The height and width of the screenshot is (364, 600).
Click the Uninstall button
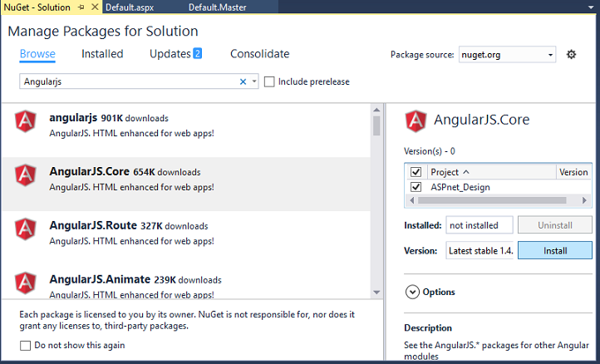tap(555, 225)
